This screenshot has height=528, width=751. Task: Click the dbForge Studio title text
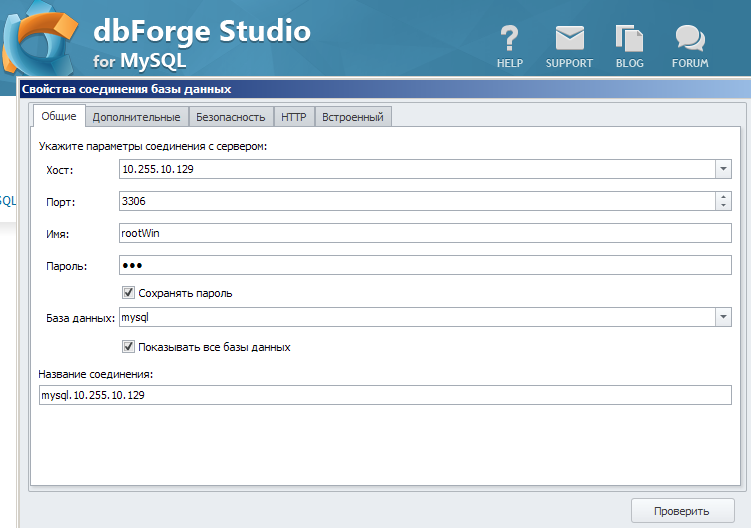[202, 31]
